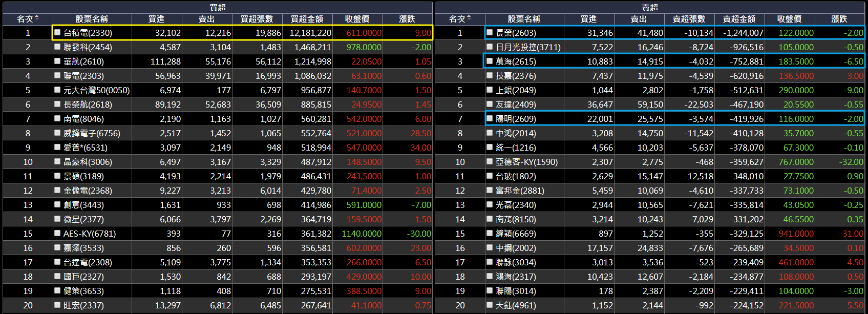
Task: Open stock name 金像電(2368)
Action: tap(88, 191)
